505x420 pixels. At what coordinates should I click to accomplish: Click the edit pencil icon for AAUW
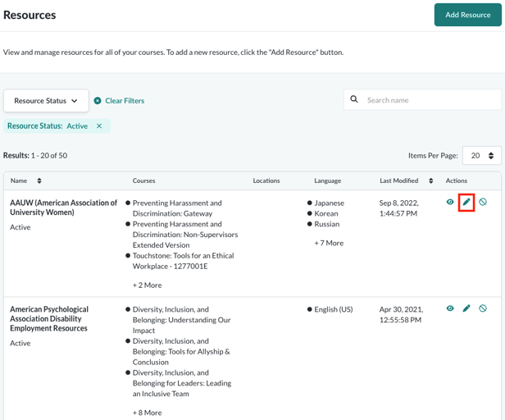[466, 202]
